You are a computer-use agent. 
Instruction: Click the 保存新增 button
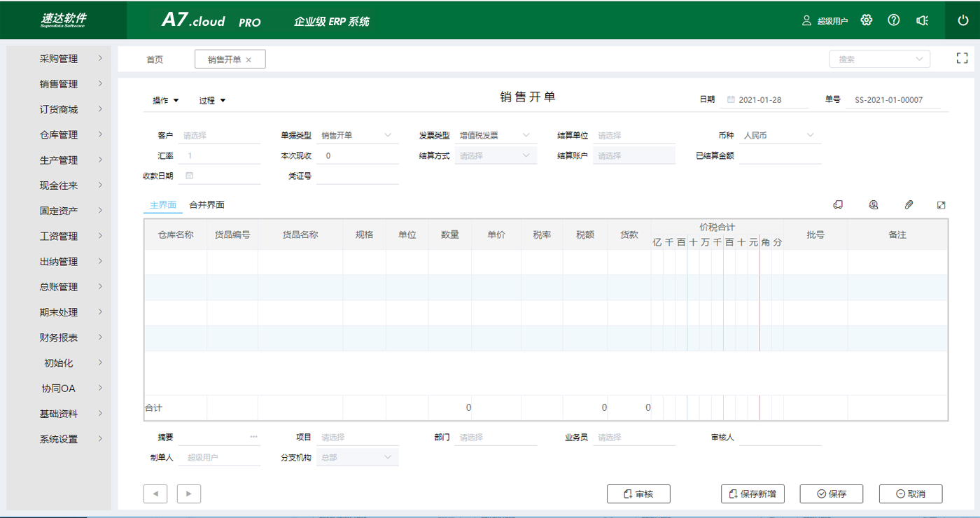pyautogui.click(x=752, y=493)
